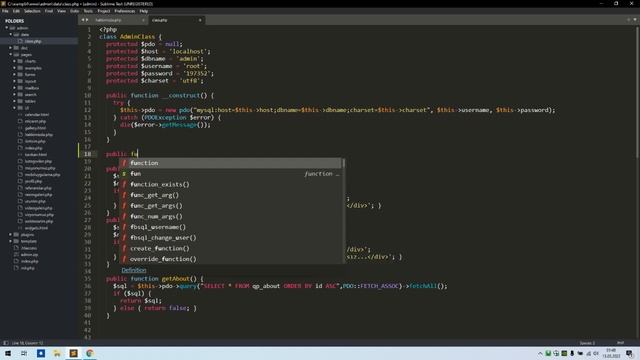The height and width of the screenshot is (360, 640).
Task: Click the Spaces indentation setting in status bar
Action: point(587,343)
